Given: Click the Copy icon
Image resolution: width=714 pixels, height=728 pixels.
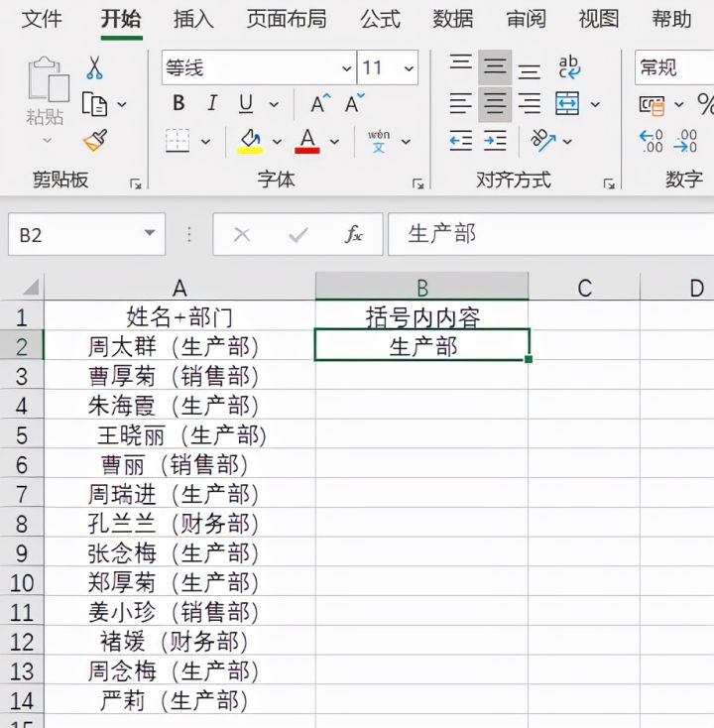Looking at the screenshot, I should pyautogui.click(x=94, y=104).
